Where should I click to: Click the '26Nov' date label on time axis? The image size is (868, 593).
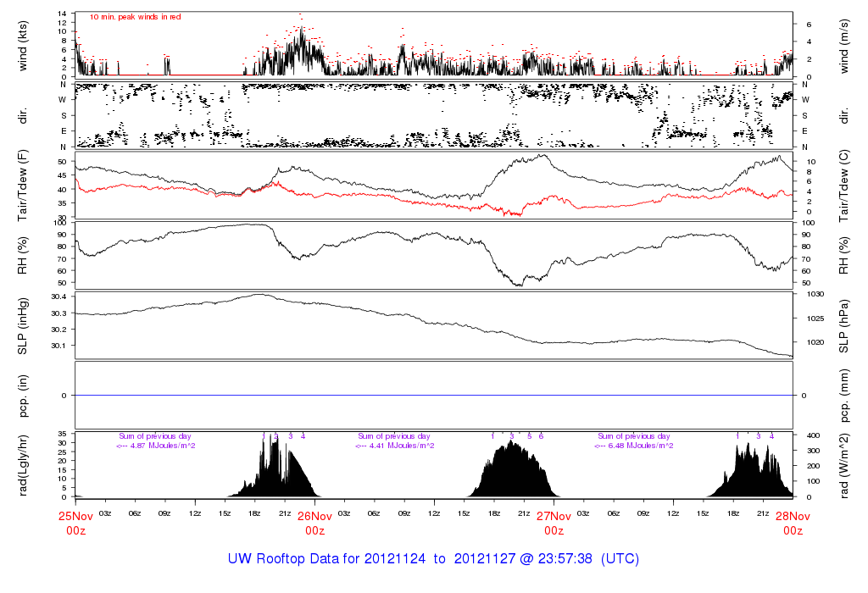pyautogui.click(x=315, y=516)
